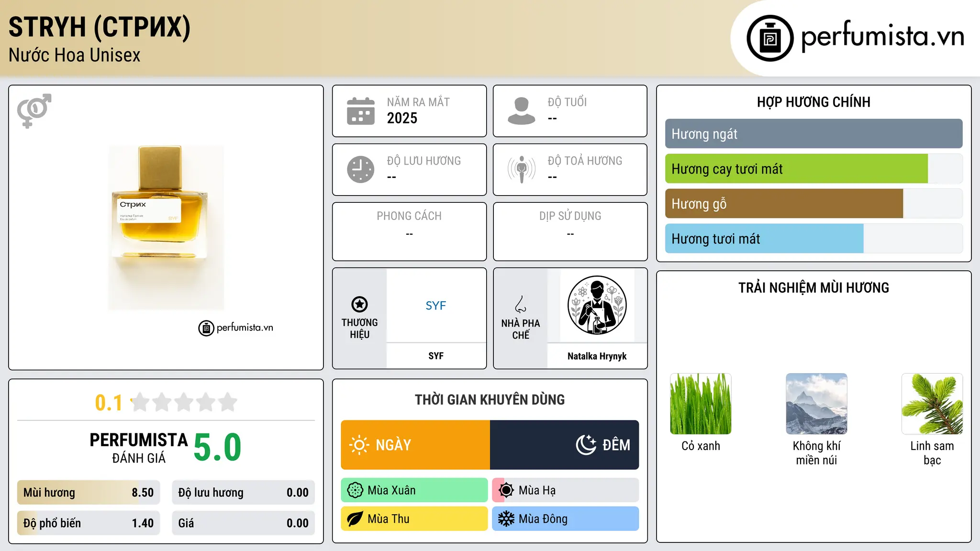Click the Nhà pha chế label

521,329
